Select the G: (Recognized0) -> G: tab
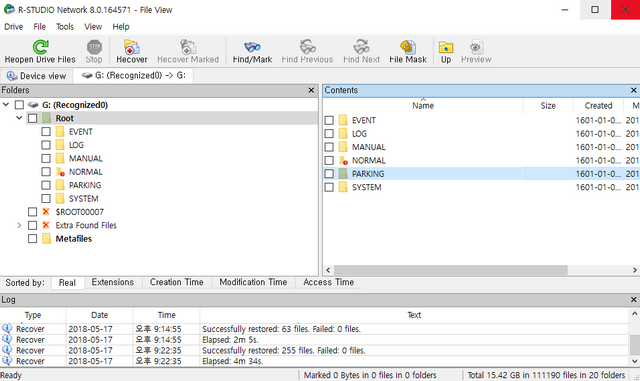Screen dimensions: 640x381 133,76
